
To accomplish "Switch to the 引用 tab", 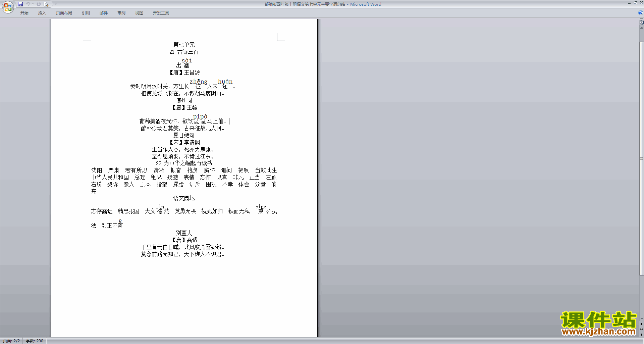I will pos(86,13).
